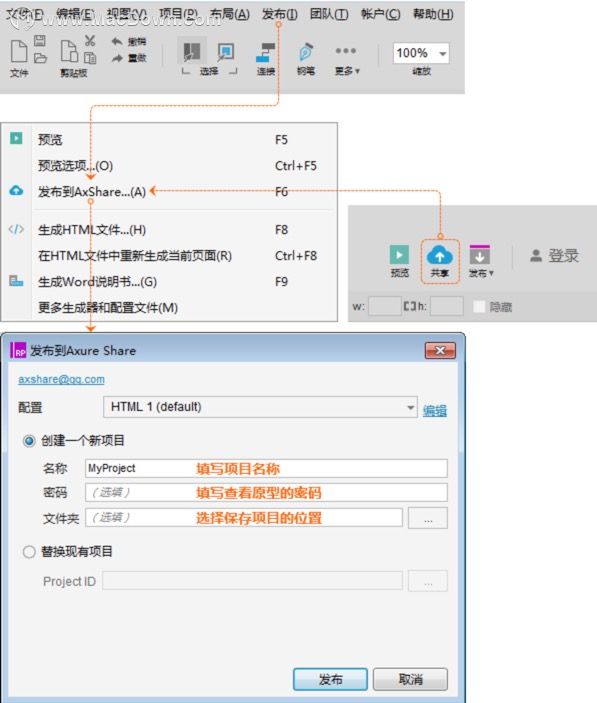The image size is (597, 703).
Task: Select the 创建一个新项目 radio button
Action: (29, 441)
